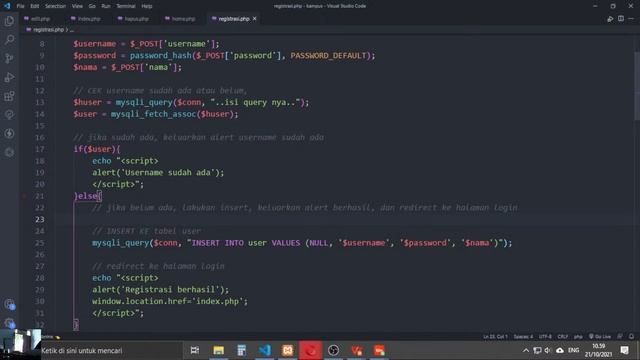Click the 'else' keyword on line 21
Viewport: 640px width, 360px height.
(88, 196)
